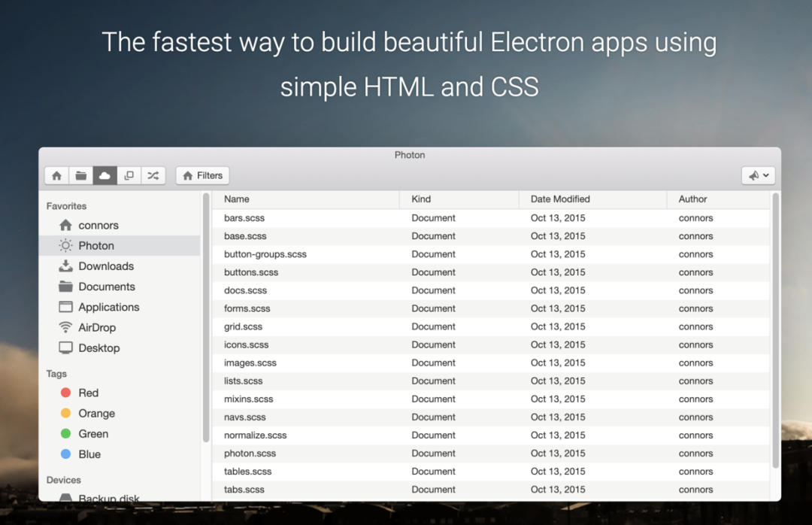Screen dimensions: 812x525
Task: Click the popup windows toolbar icon
Action: (x=129, y=176)
